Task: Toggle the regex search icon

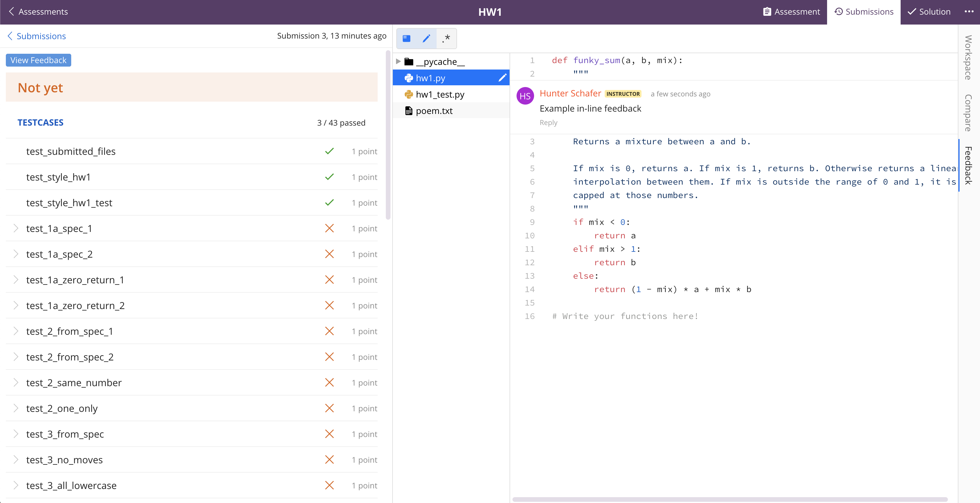Action: click(446, 39)
